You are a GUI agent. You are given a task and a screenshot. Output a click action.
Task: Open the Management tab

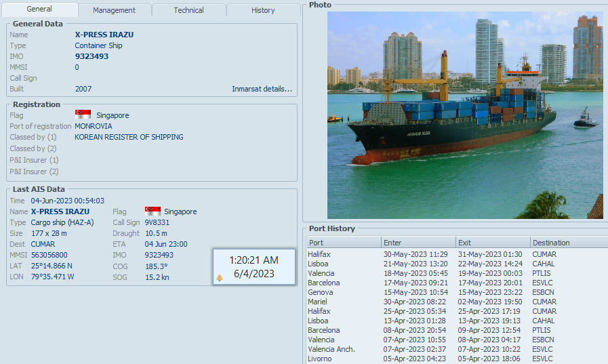(x=114, y=10)
